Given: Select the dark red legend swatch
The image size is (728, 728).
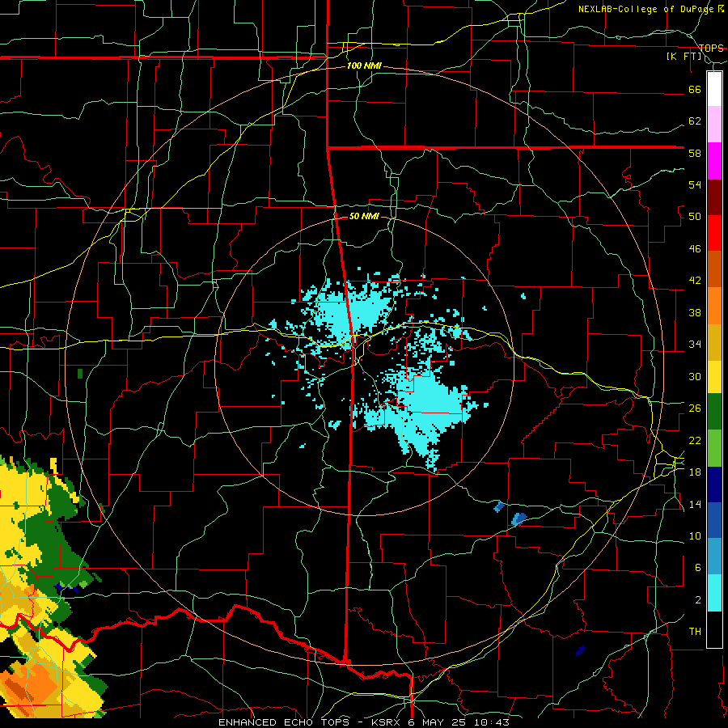Looking at the screenshot, I should pos(714,197).
